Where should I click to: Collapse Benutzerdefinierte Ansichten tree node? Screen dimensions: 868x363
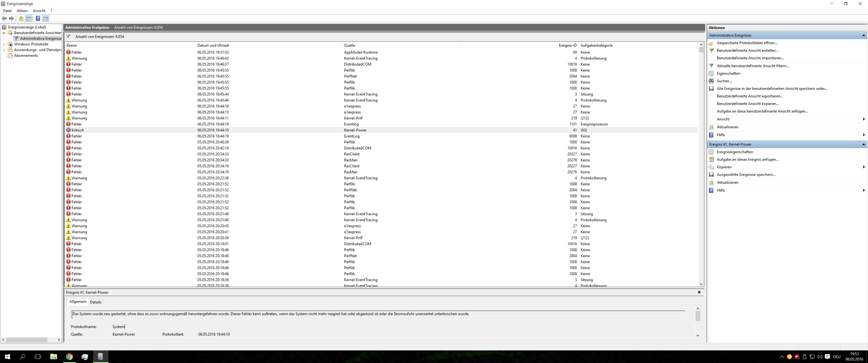(4, 33)
